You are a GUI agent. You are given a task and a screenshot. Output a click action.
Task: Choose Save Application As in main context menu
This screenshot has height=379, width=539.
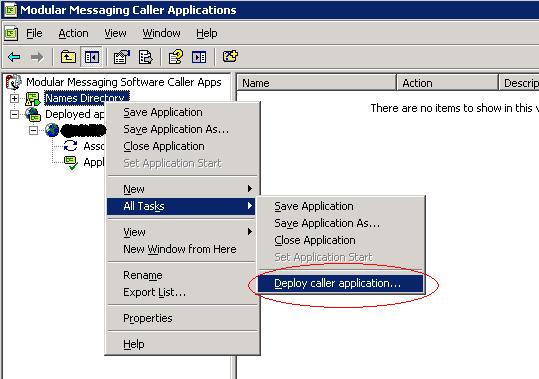182,129
